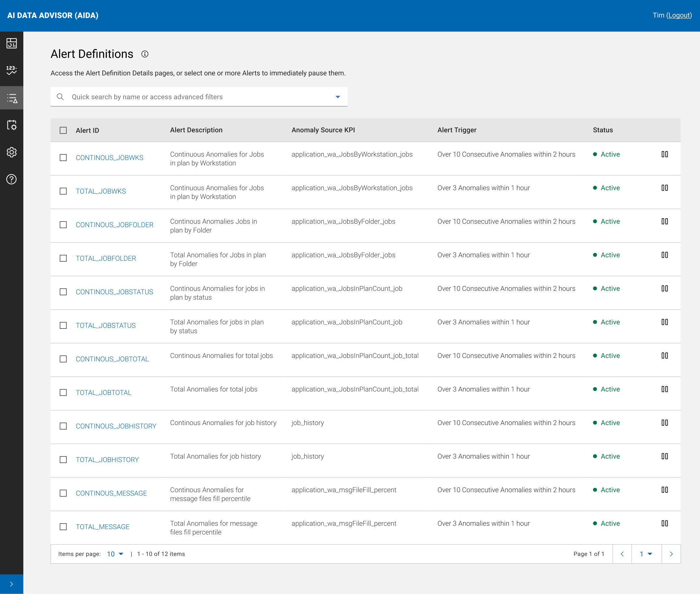This screenshot has height=594, width=700.
Task: Expand the sidebar navigation panel
Action: 11,584
